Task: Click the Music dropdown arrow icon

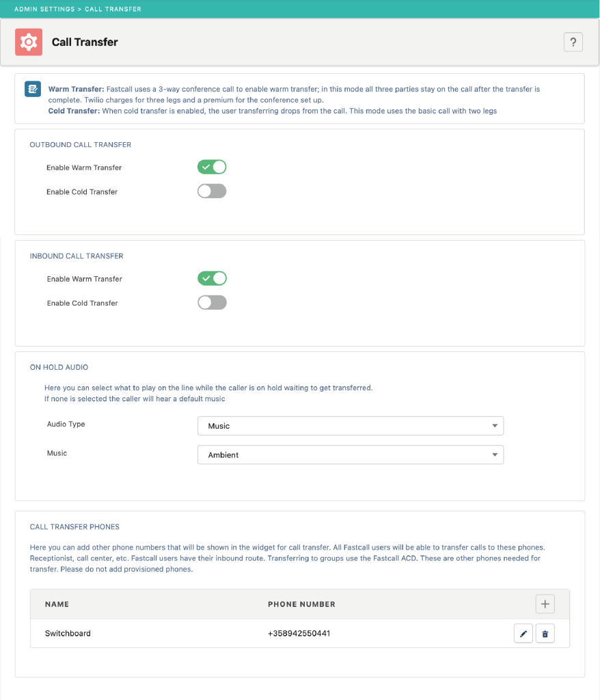Action: pyautogui.click(x=495, y=455)
